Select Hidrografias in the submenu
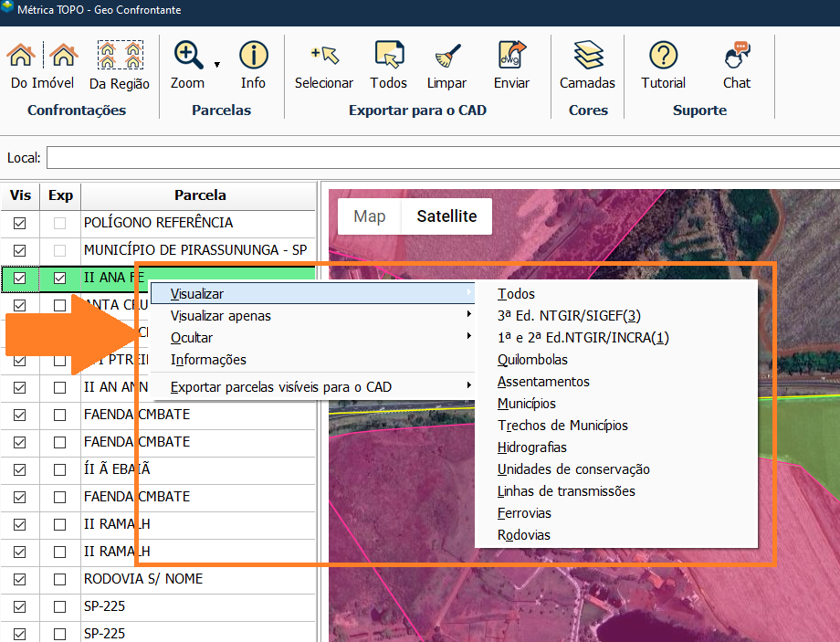 [x=532, y=447]
